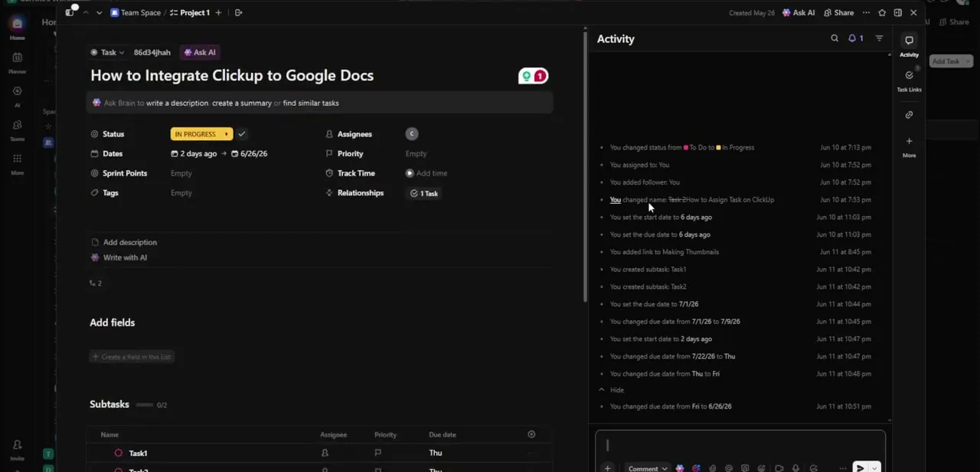Open the Project 1 breadcrumb
Image resolution: width=980 pixels, height=472 pixels.
click(x=190, y=12)
